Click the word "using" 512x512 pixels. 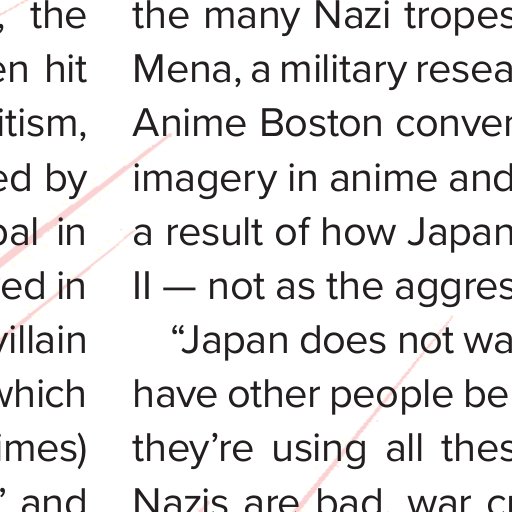coord(319,451)
